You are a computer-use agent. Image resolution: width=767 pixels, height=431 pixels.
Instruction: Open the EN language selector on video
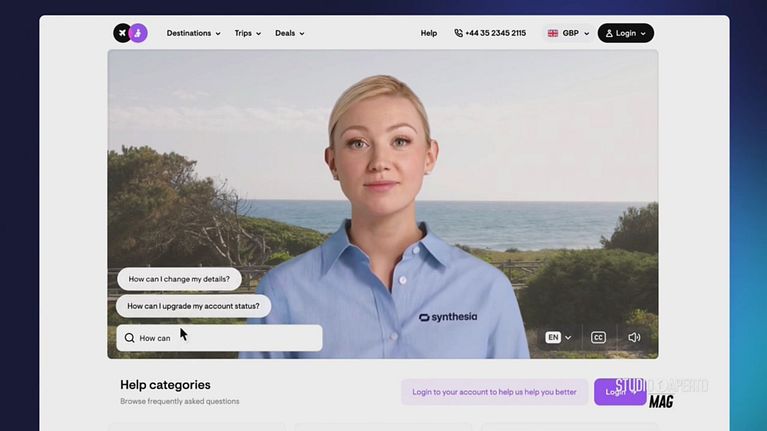(558, 337)
